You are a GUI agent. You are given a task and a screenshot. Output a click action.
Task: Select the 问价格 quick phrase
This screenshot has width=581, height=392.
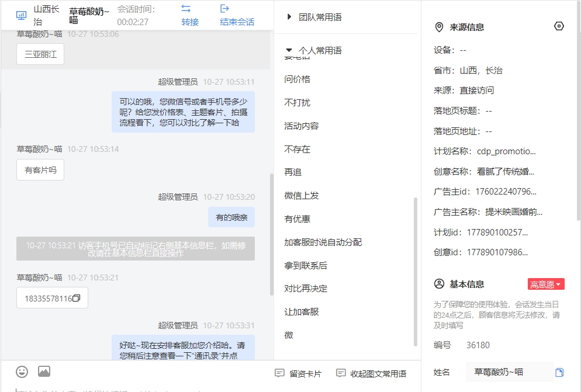(297, 79)
